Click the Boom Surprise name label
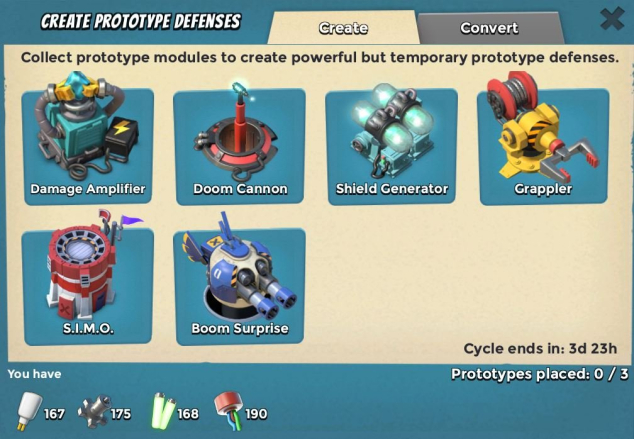Viewport: 634px width, 439px height. pyautogui.click(x=240, y=328)
